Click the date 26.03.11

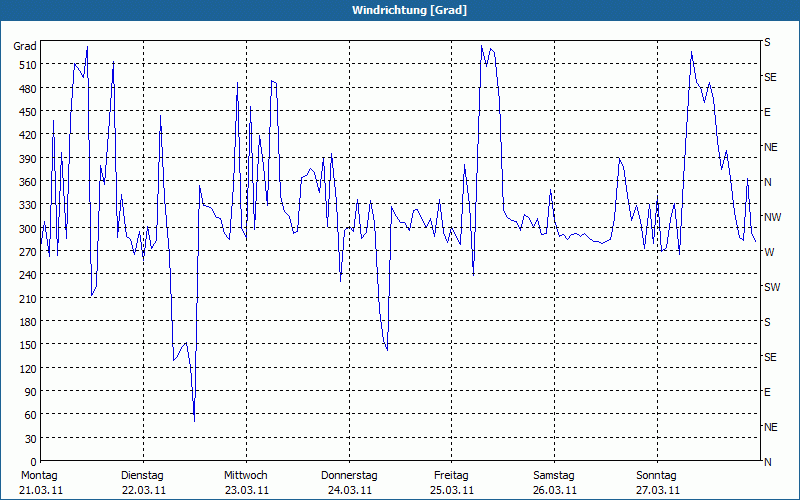555,491
